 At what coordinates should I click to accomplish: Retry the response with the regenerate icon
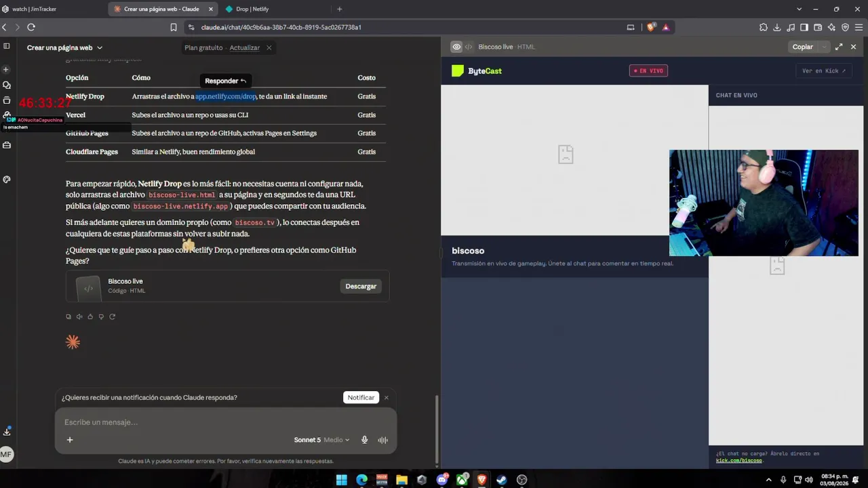(112, 317)
